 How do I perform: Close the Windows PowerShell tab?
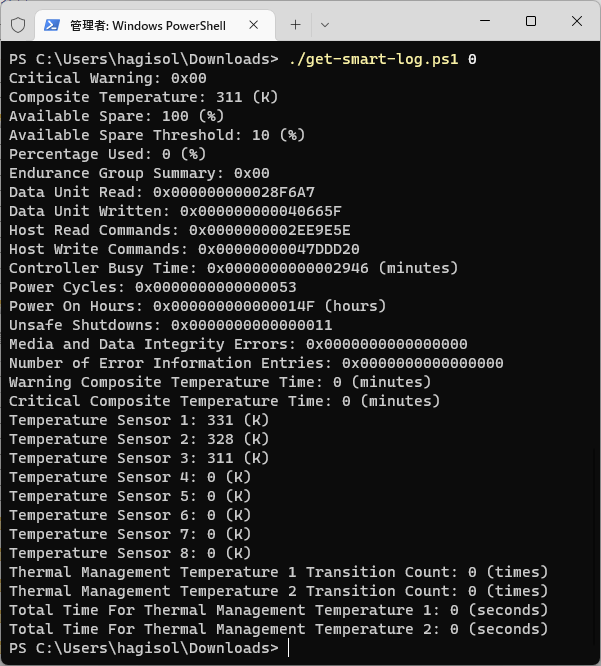[254, 25]
